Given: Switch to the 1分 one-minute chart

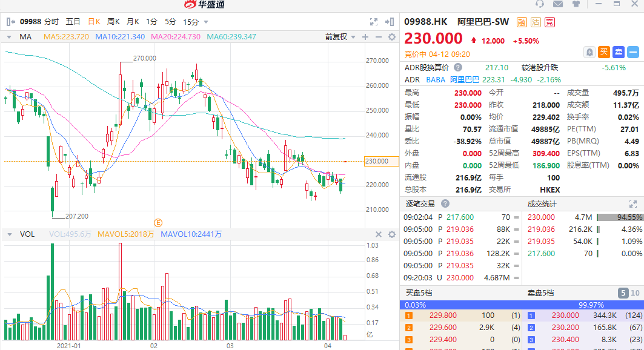Looking at the screenshot, I should 151,22.
